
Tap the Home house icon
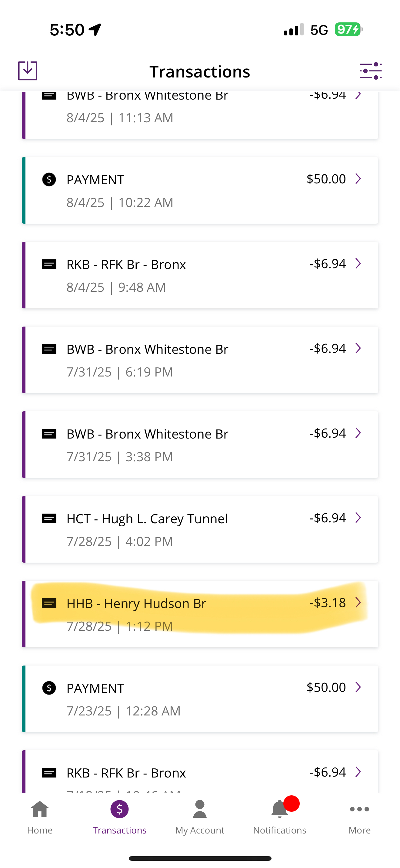40,809
